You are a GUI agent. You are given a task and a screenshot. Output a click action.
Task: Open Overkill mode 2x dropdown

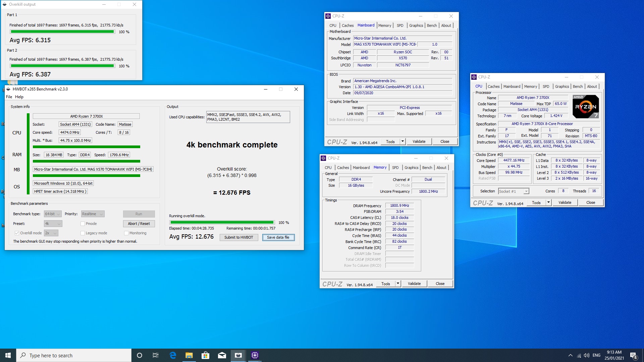[x=51, y=233]
